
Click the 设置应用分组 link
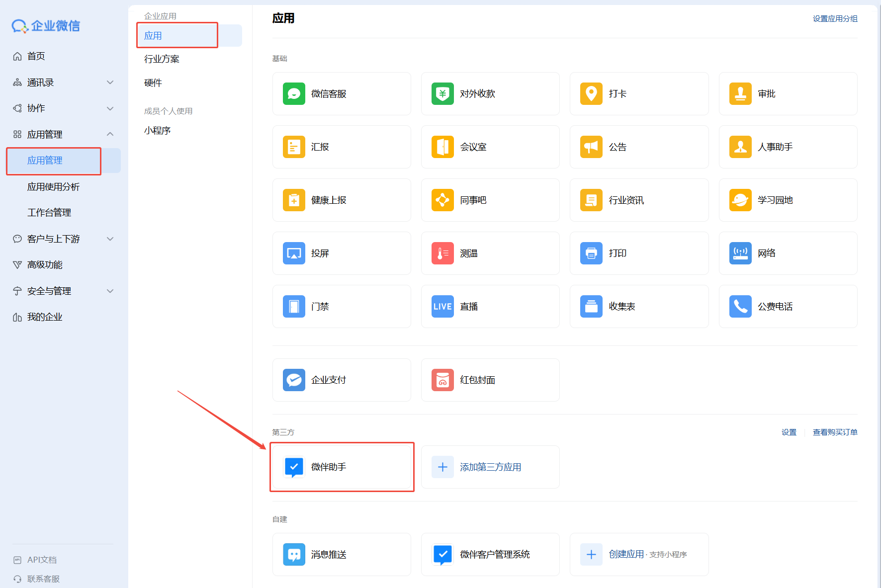pos(835,19)
